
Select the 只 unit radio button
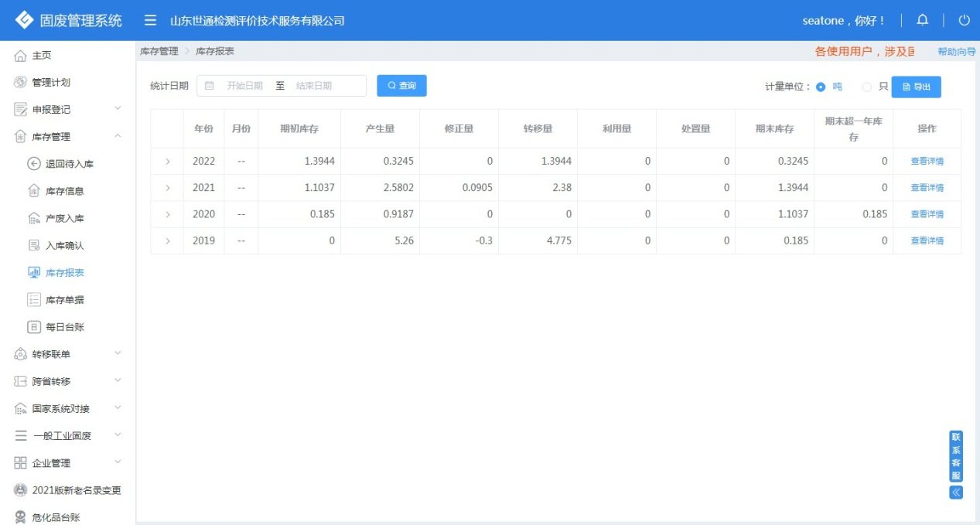click(867, 87)
